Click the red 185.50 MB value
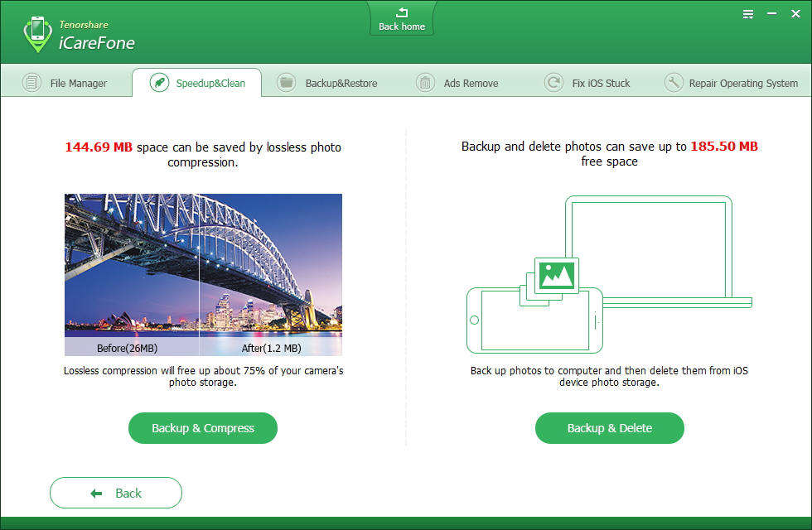Image resolution: width=812 pixels, height=530 pixels. [724, 147]
